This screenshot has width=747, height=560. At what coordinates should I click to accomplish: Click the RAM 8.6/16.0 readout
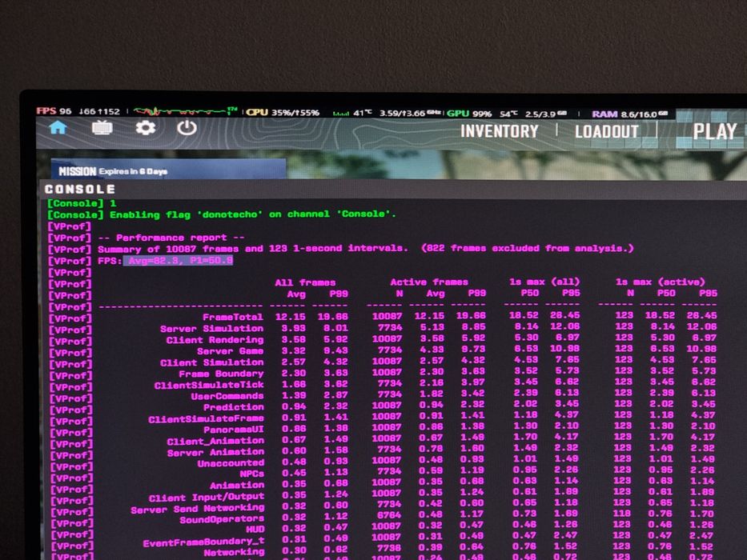[x=630, y=114]
